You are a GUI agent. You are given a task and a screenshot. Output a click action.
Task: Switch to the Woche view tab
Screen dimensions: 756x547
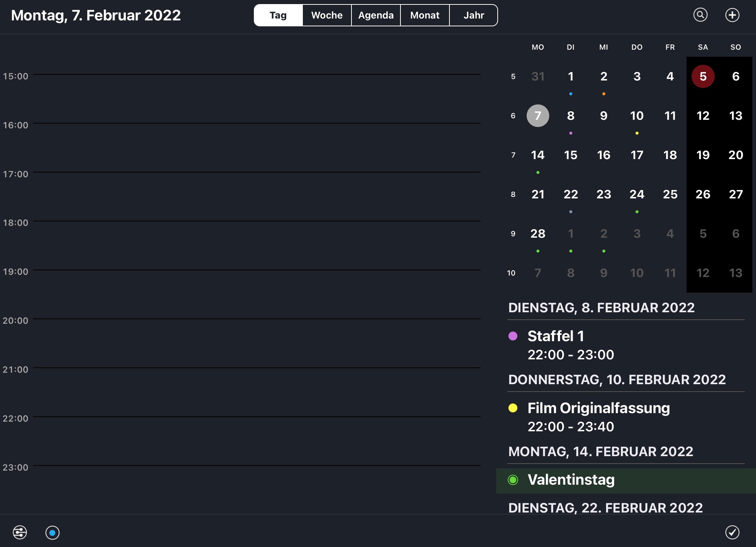(x=327, y=15)
